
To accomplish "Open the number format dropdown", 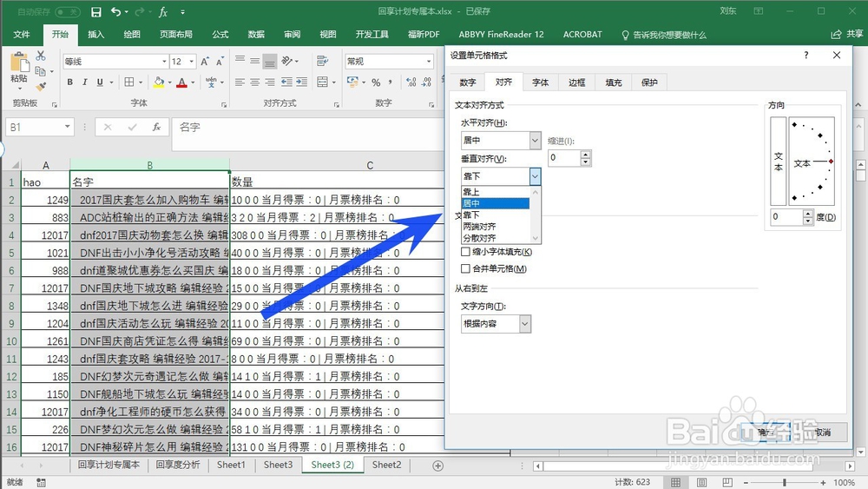I will (x=429, y=62).
